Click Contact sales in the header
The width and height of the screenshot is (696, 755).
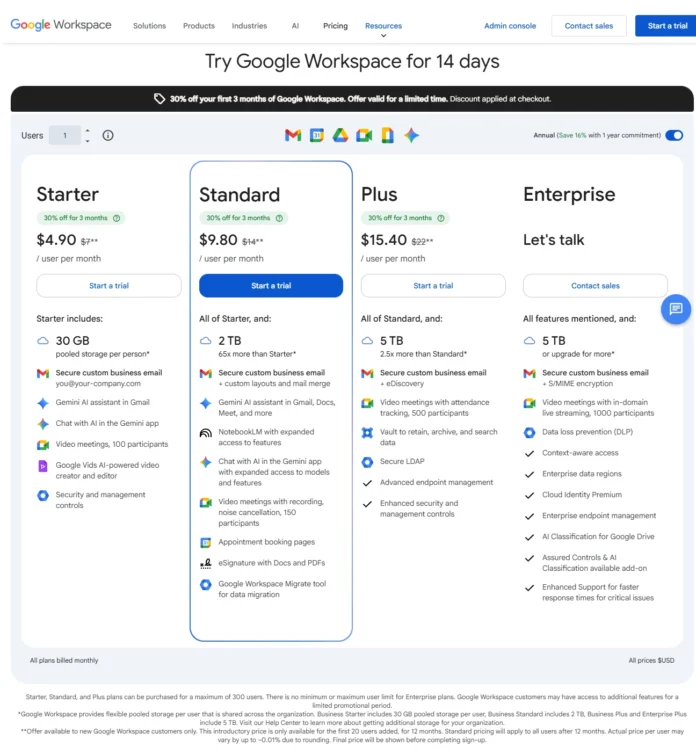click(589, 26)
